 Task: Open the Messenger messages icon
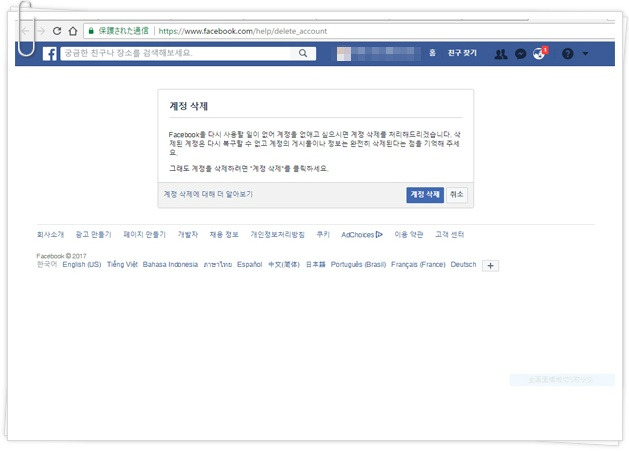tap(520, 54)
